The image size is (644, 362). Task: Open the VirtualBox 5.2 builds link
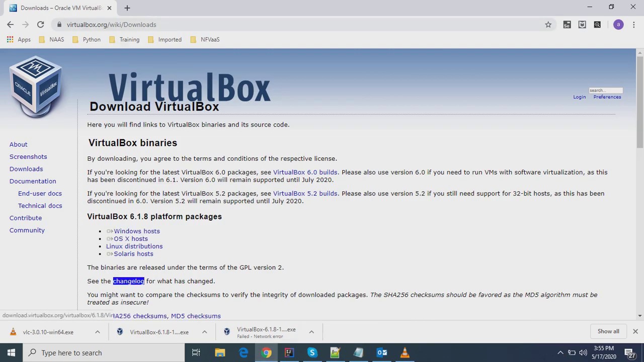point(305,194)
